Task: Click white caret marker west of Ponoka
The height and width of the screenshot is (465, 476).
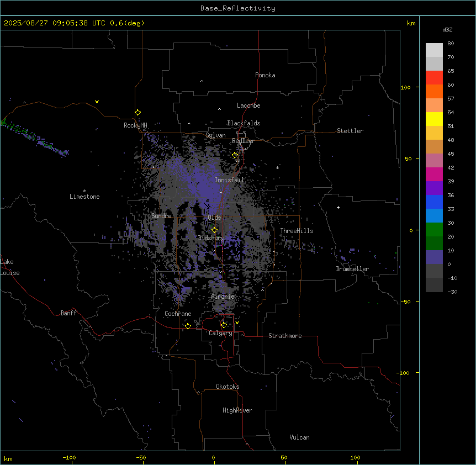Action: (x=202, y=81)
